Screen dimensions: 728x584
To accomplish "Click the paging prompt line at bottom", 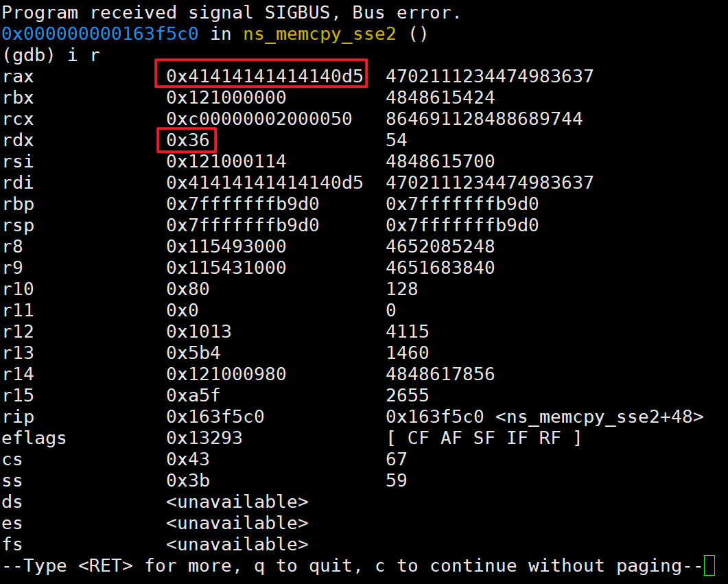I will 353,566.
